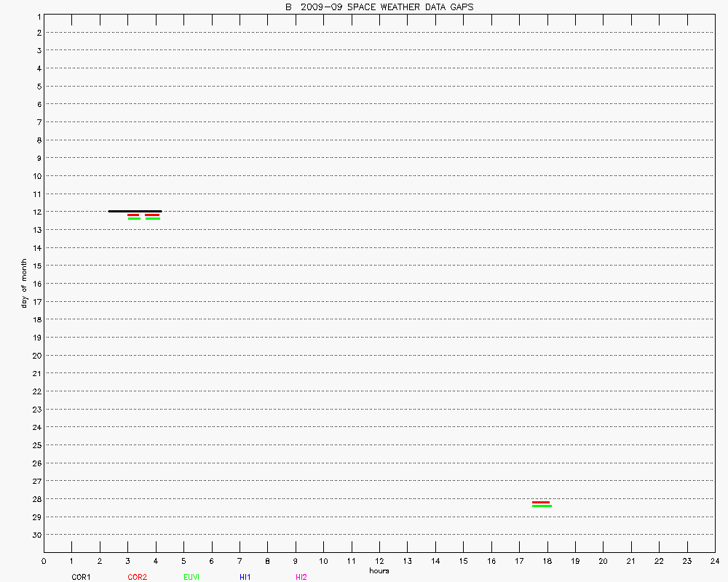Click the left green EUVI gap segment on day 12
This screenshot has height=582, width=728.
click(x=134, y=218)
